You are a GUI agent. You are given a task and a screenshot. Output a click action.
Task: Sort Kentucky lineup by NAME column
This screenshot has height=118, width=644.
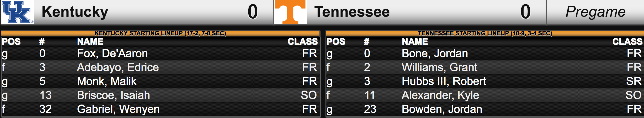[90, 42]
